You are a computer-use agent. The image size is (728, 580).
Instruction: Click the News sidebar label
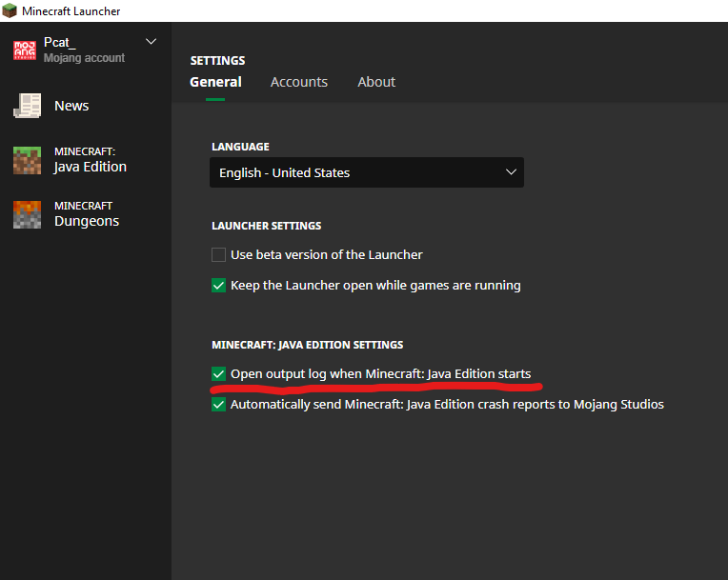click(x=71, y=106)
